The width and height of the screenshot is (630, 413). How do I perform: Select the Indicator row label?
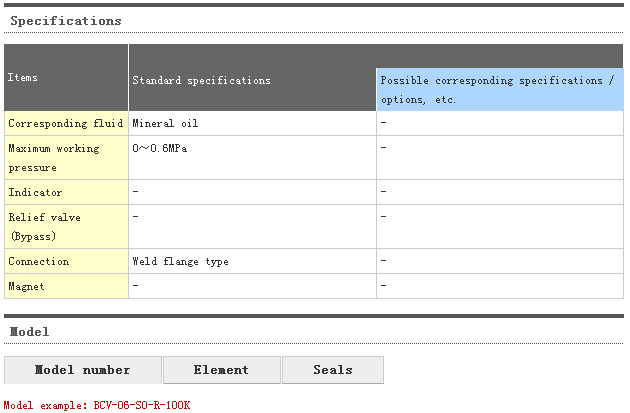(x=35, y=192)
